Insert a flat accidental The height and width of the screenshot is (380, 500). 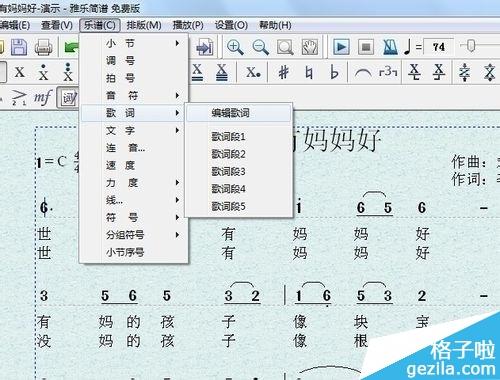[x=334, y=72]
